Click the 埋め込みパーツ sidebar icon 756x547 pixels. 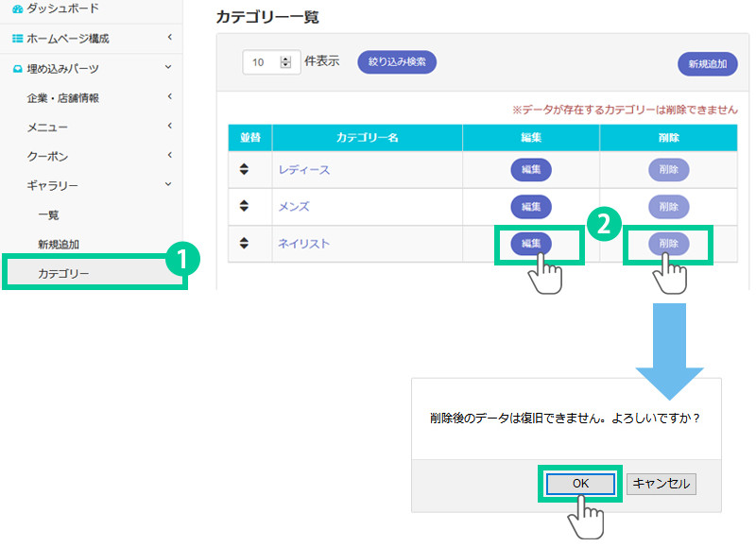coord(18,69)
